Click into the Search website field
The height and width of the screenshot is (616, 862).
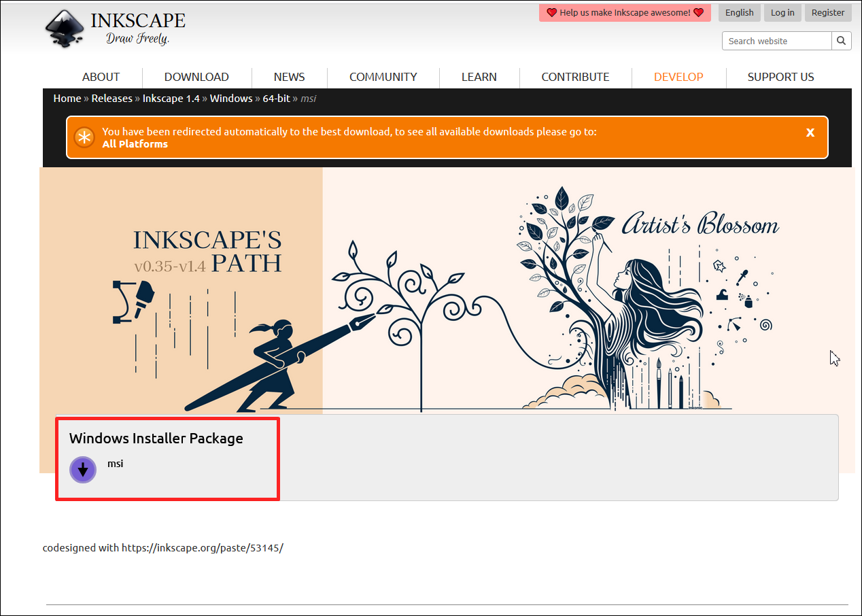tap(777, 41)
